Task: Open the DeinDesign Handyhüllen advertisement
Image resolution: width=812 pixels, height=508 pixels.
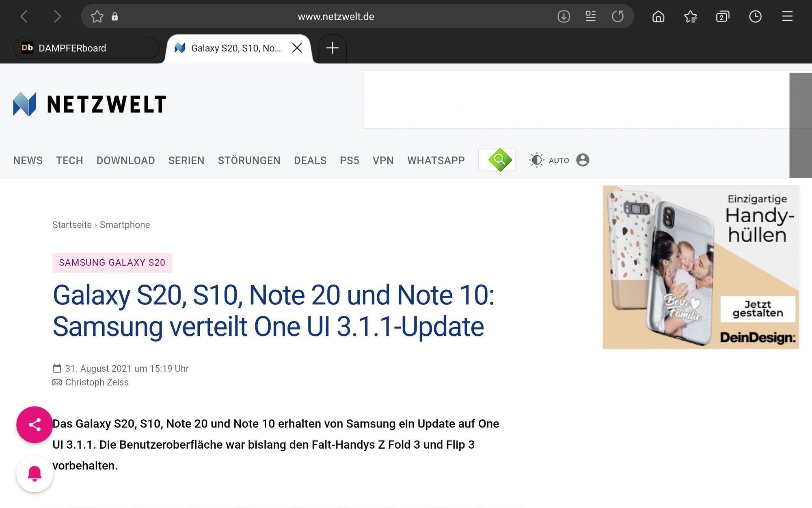Action: 701,267
